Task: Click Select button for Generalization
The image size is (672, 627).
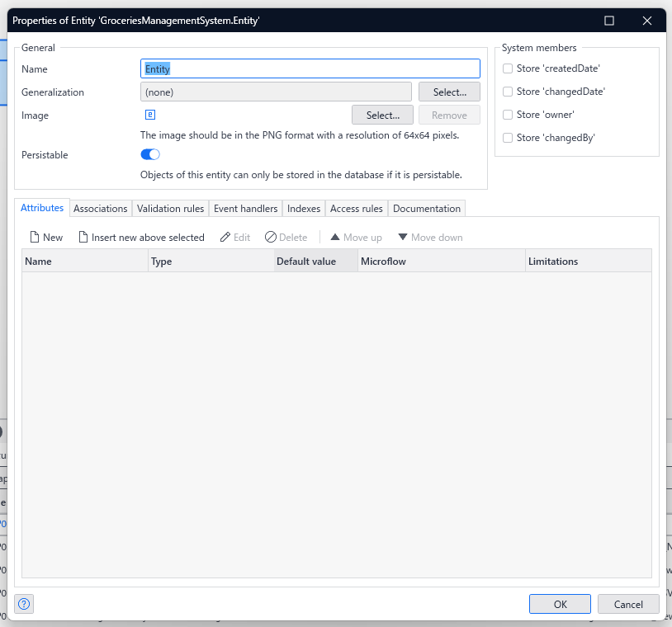Action: [x=450, y=92]
